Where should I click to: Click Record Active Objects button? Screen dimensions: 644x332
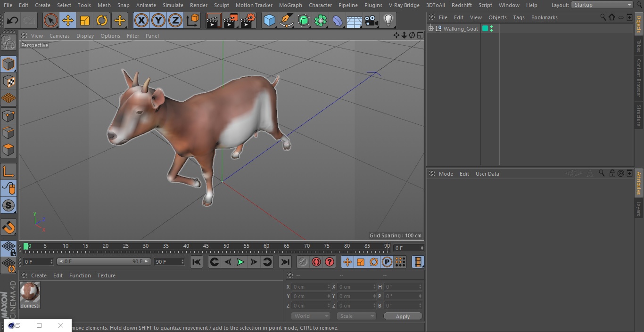(303, 262)
